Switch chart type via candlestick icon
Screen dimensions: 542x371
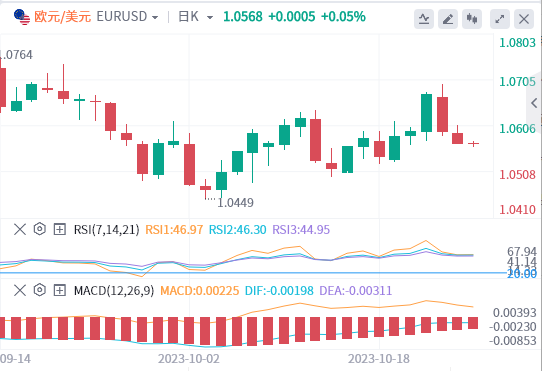pyautogui.click(x=472, y=19)
